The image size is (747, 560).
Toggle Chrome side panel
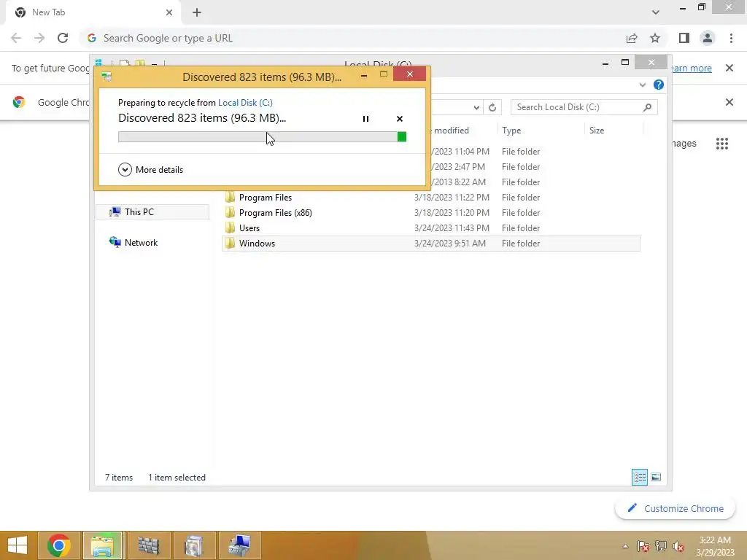(x=684, y=38)
